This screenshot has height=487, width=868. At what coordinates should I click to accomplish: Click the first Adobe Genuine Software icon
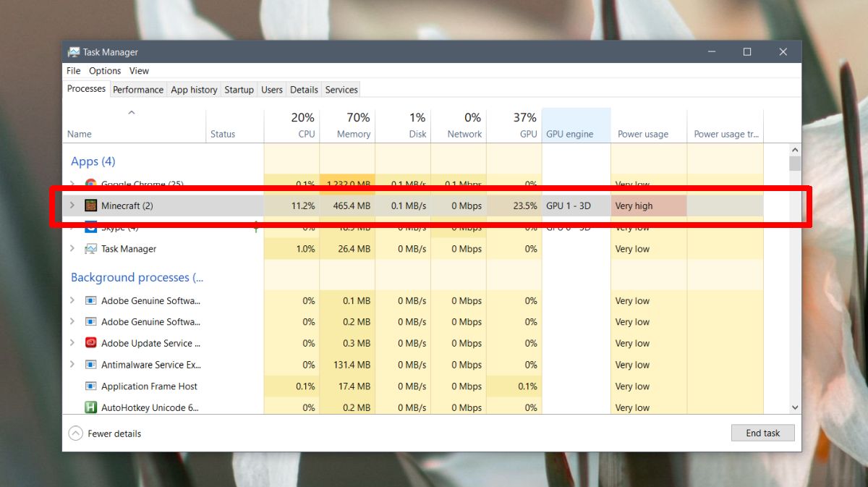(90, 300)
